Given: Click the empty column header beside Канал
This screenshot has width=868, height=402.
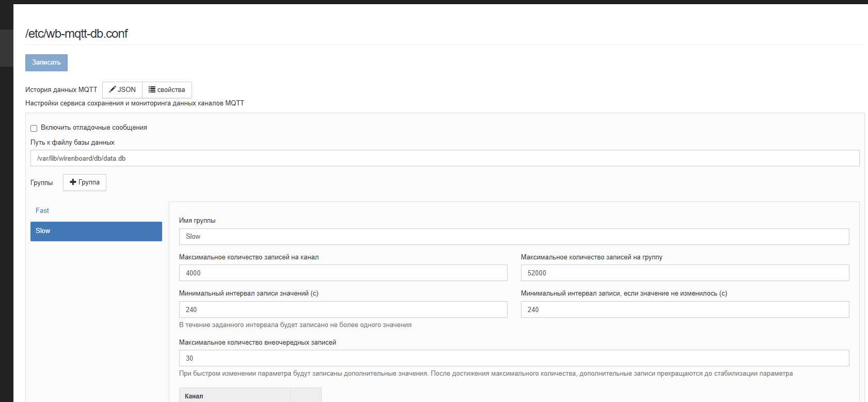Looking at the screenshot, I should tap(306, 396).
